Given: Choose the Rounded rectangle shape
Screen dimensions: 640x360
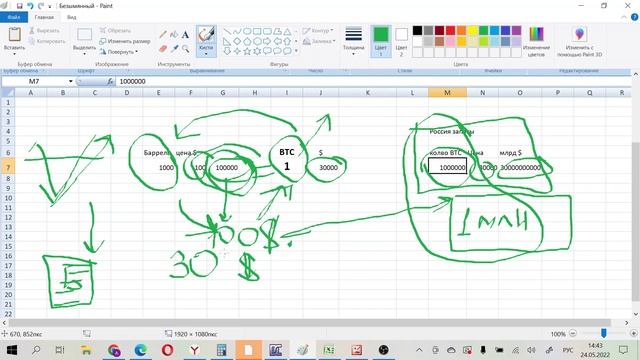Looking at the screenshot, I should [x=267, y=31].
